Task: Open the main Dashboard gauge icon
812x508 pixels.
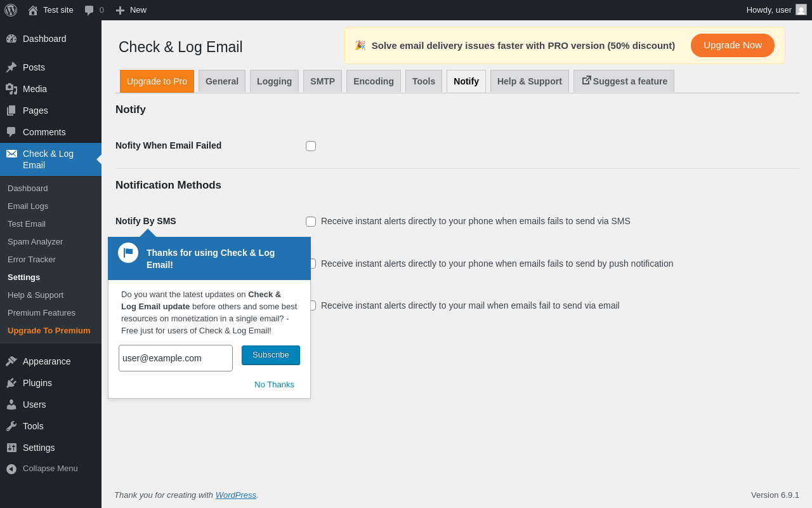Action: coord(11,39)
